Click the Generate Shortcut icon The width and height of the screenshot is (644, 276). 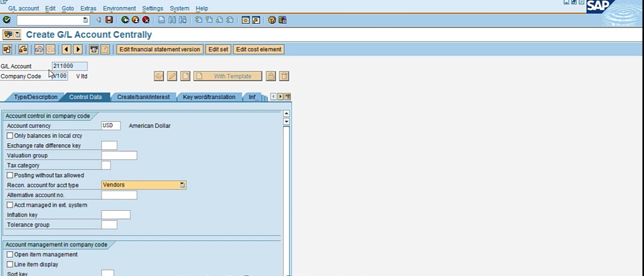pyautogui.click(x=256, y=20)
